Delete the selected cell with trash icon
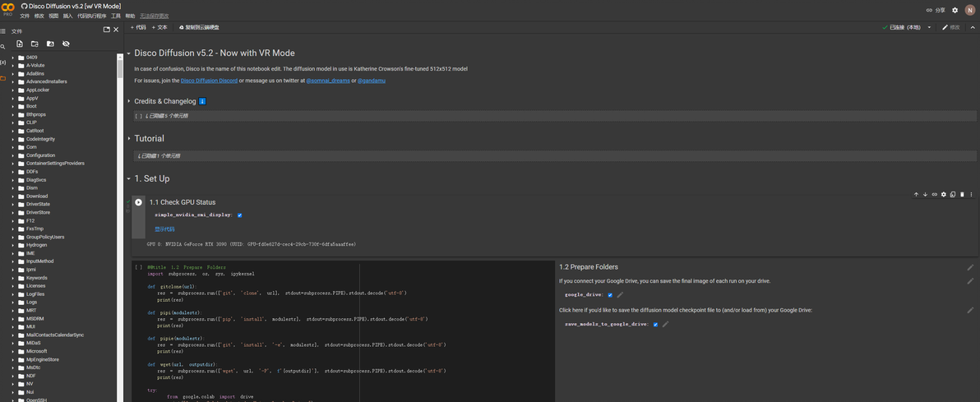This screenshot has width=980, height=402. point(962,195)
